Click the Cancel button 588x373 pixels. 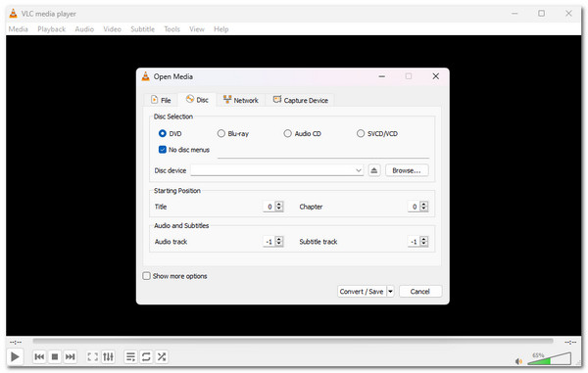pyautogui.click(x=420, y=291)
